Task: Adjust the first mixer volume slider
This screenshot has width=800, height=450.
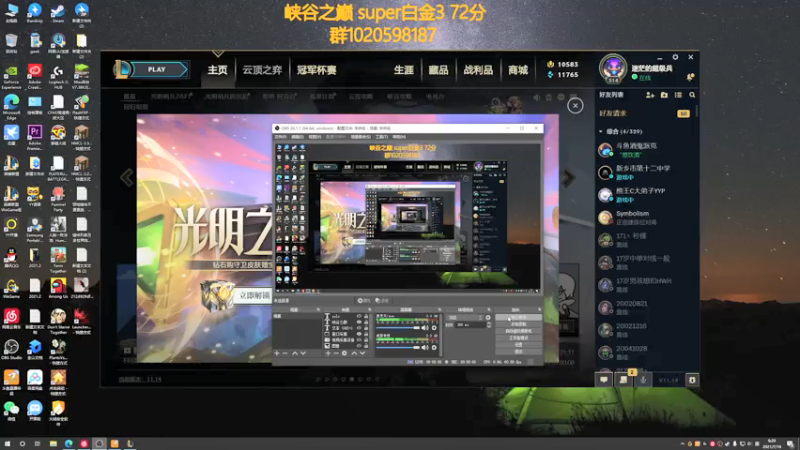Action: [x=398, y=328]
